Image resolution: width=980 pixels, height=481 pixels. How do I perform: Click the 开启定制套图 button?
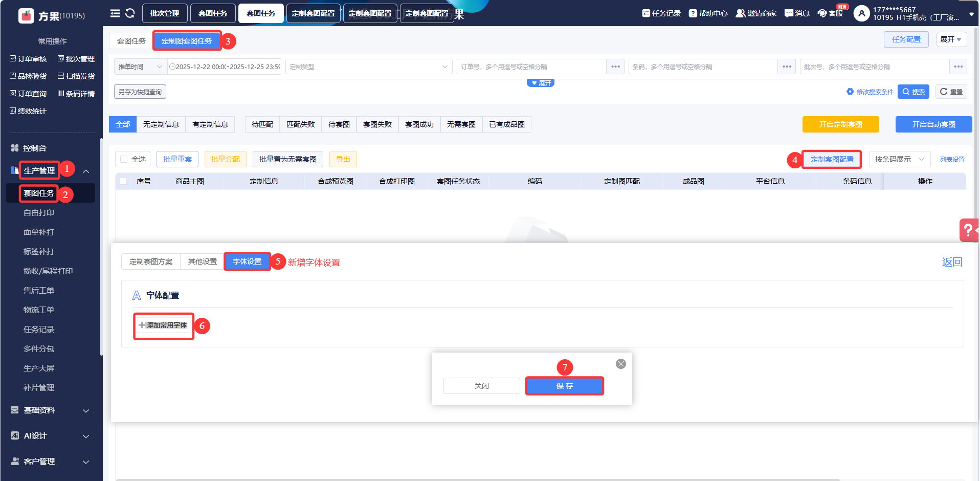pos(841,124)
